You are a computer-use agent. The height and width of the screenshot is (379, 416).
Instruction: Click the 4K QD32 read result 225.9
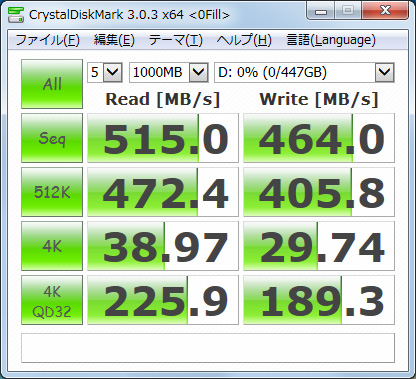coord(163,300)
